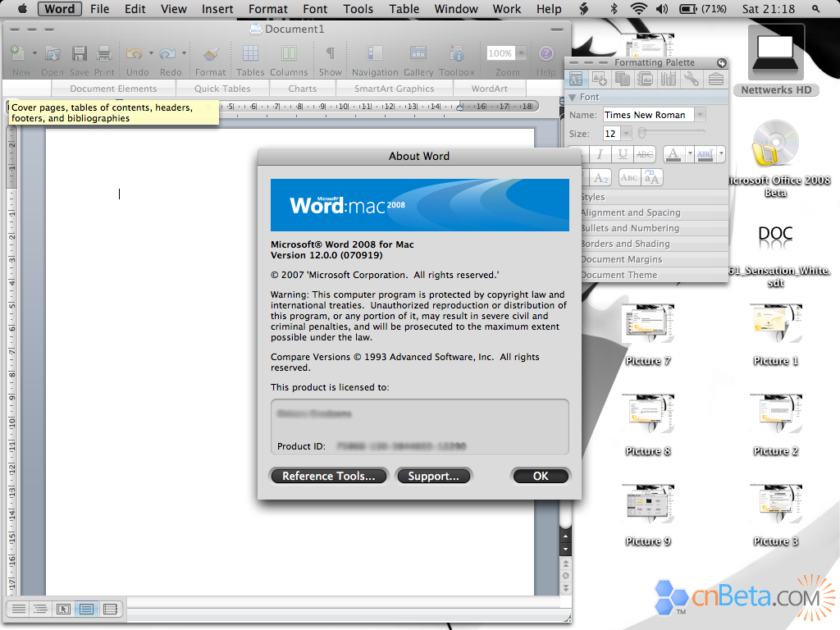This screenshot has height=630, width=840.
Task: Collapse the Font section triangle
Action: (573, 98)
